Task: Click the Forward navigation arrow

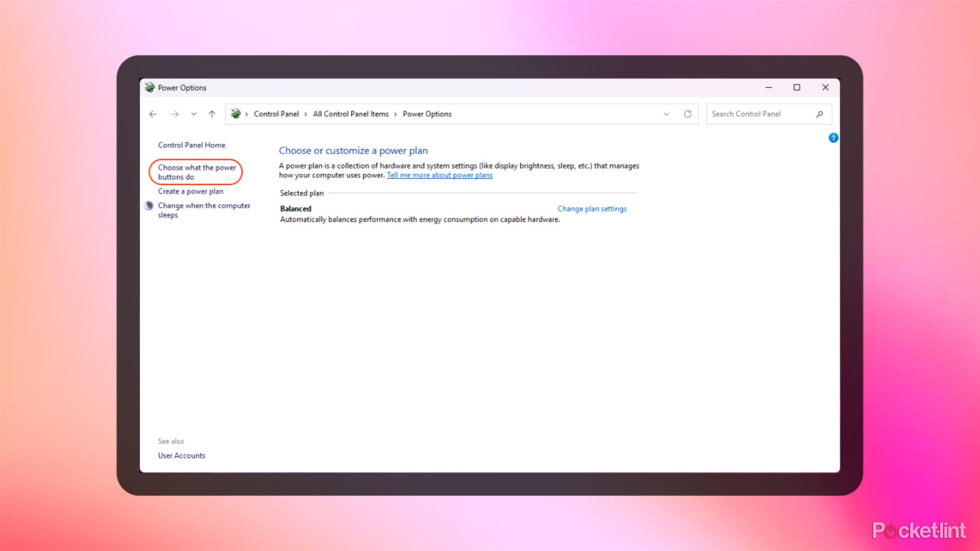Action: (175, 114)
